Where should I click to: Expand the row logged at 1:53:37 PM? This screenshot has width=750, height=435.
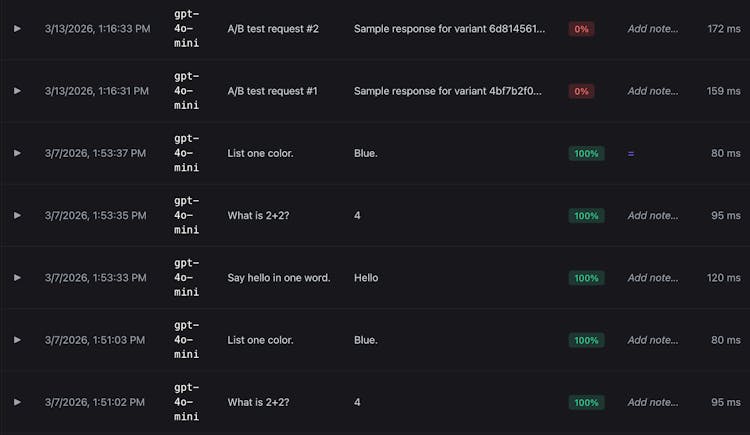click(x=17, y=153)
